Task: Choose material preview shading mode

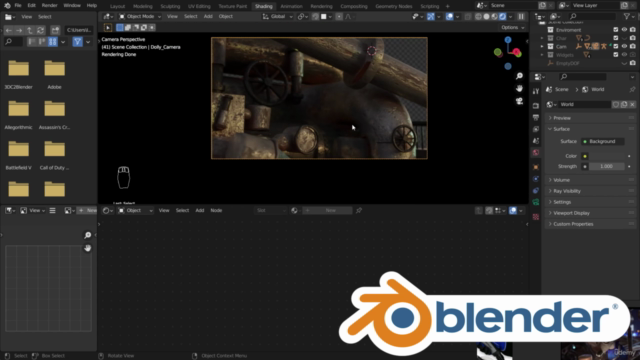Action: coord(494,17)
